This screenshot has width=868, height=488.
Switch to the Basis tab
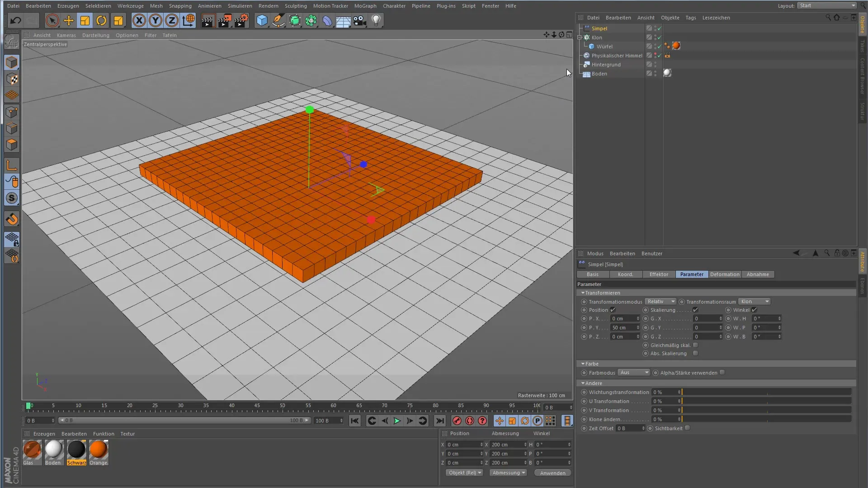pos(593,274)
